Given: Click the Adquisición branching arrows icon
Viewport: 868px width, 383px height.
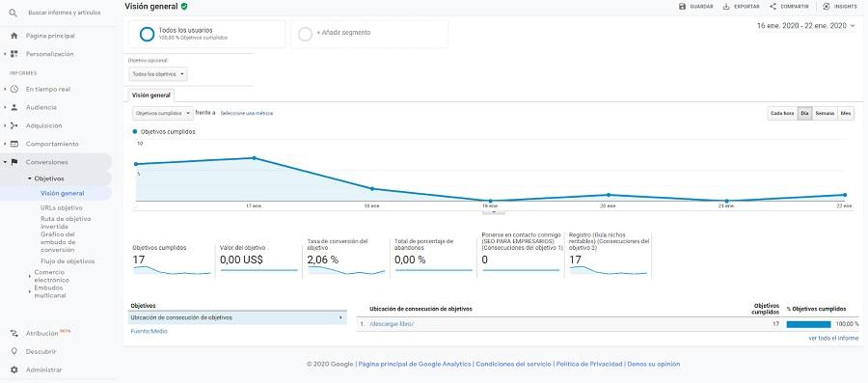Looking at the screenshot, I should tap(14, 125).
